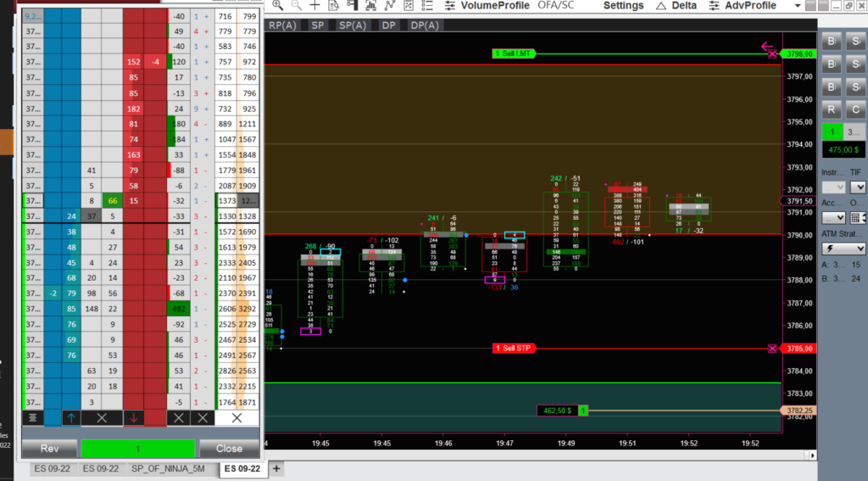Click the yellow 66 cell in the ladder
The height and width of the screenshot is (481, 868).
click(113, 200)
